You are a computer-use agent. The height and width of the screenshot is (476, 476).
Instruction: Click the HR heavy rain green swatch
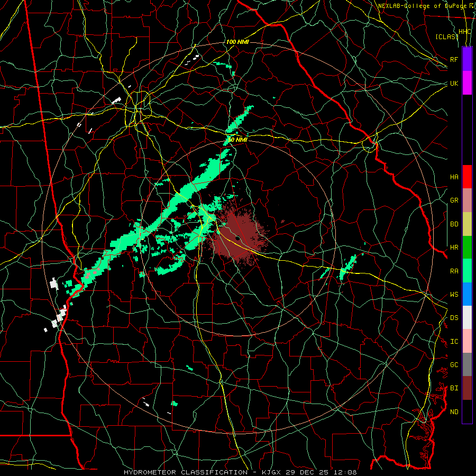(467, 248)
